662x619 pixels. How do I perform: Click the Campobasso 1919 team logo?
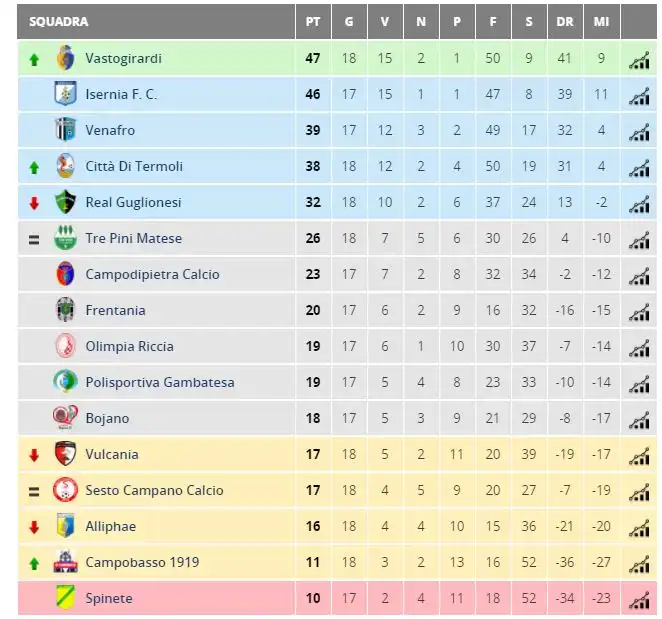(65, 562)
